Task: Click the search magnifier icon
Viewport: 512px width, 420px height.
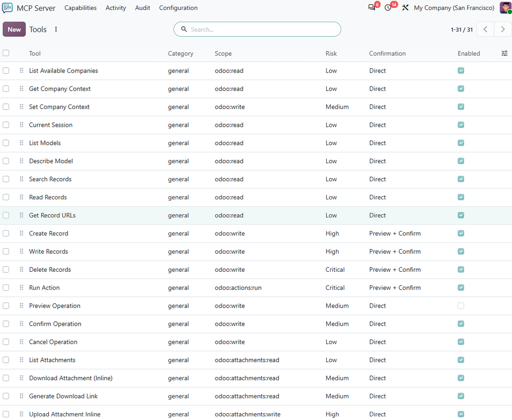Action: click(x=184, y=29)
